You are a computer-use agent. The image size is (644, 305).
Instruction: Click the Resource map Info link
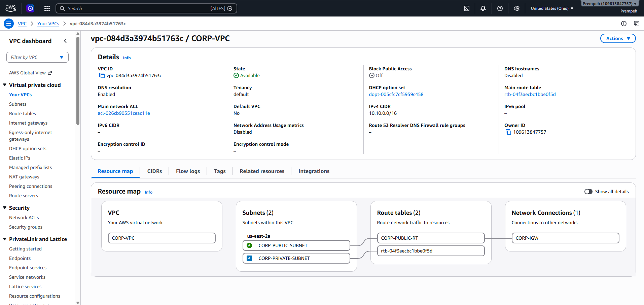click(x=148, y=192)
